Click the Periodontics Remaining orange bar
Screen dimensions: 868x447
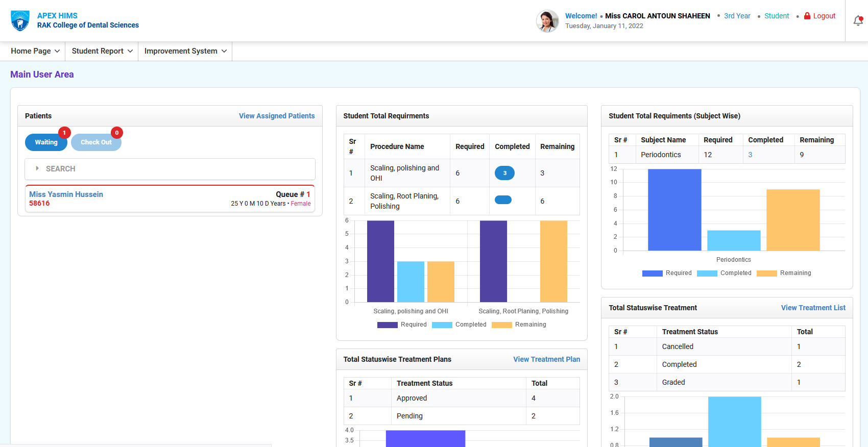pos(793,220)
